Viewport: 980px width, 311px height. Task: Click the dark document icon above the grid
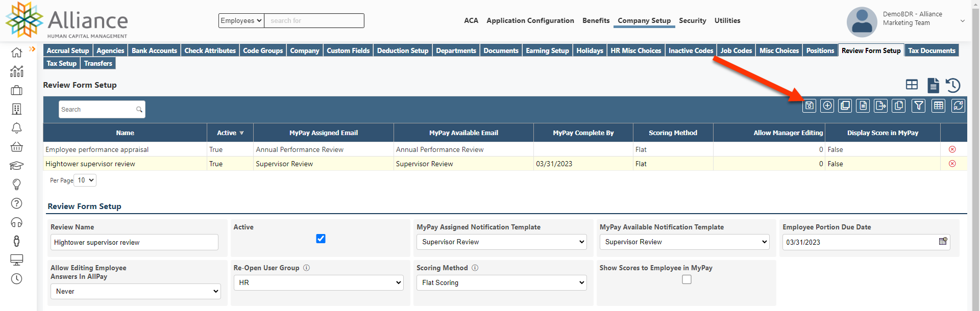(933, 85)
